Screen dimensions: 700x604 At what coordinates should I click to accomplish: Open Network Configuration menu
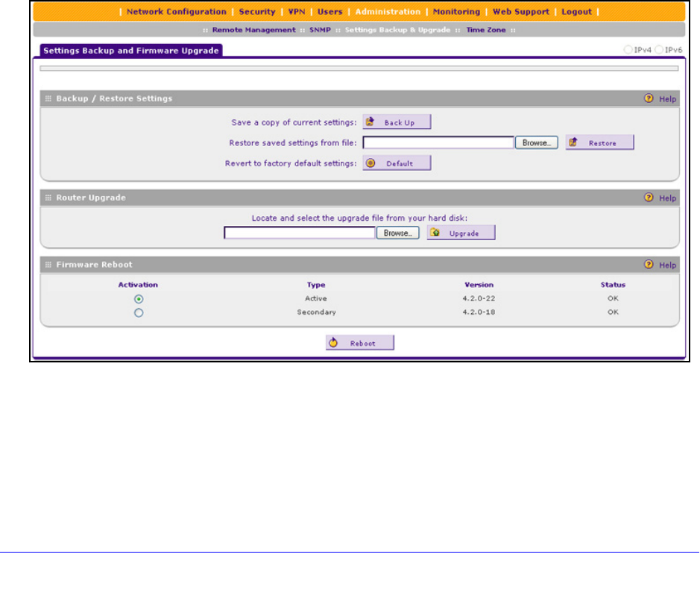click(x=177, y=12)
